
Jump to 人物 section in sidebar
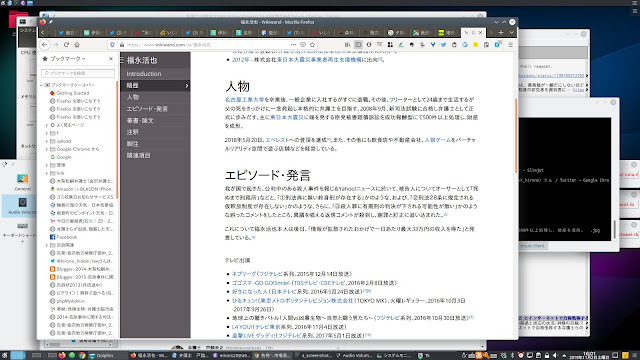[155, 97]
